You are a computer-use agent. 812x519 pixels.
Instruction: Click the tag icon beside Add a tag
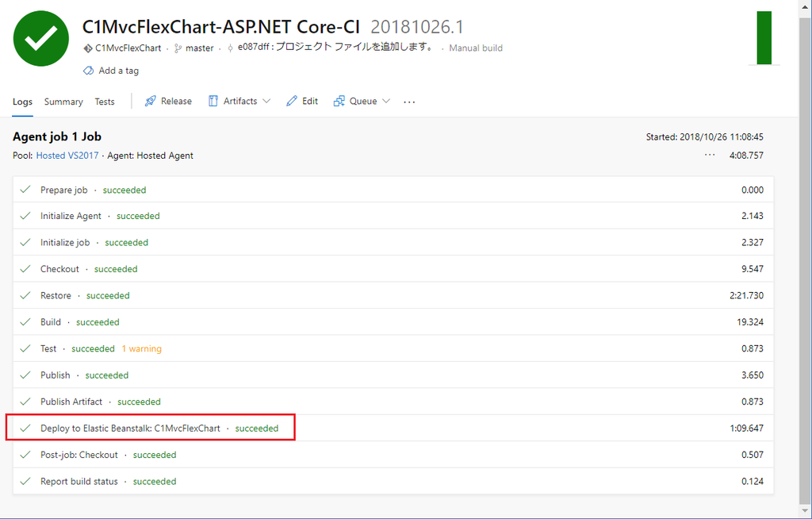[x=88, y=71]
